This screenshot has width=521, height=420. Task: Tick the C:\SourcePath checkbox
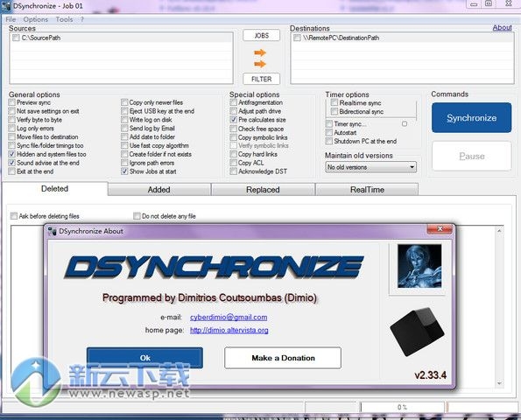16,38
